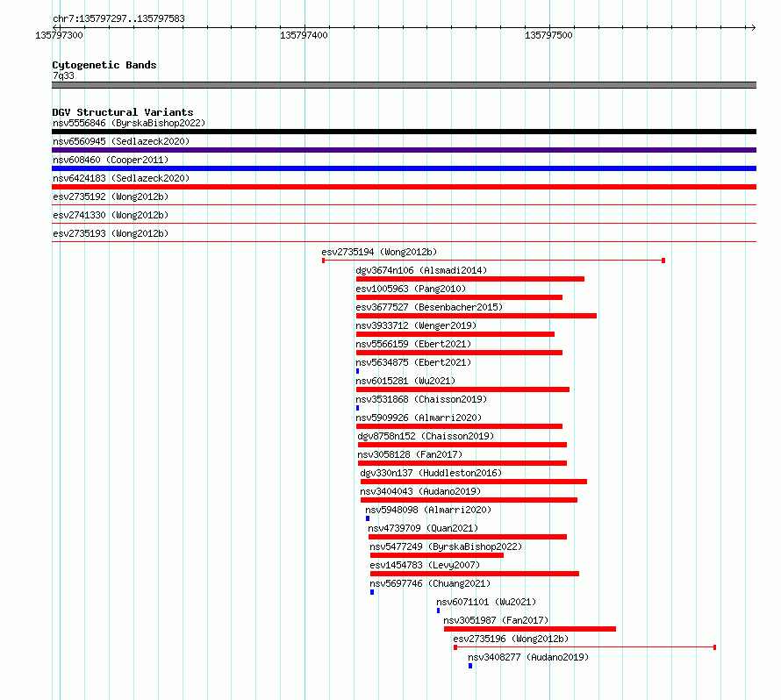Select the thin esv2735196 variant line

tap(584, 647)
